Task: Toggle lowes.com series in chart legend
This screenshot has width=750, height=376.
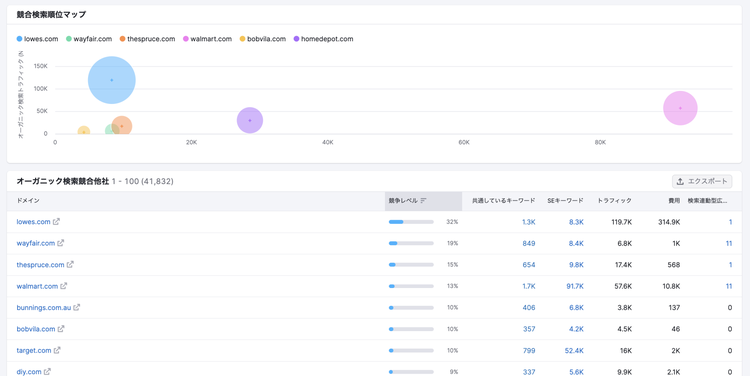Action: point(37,39)
